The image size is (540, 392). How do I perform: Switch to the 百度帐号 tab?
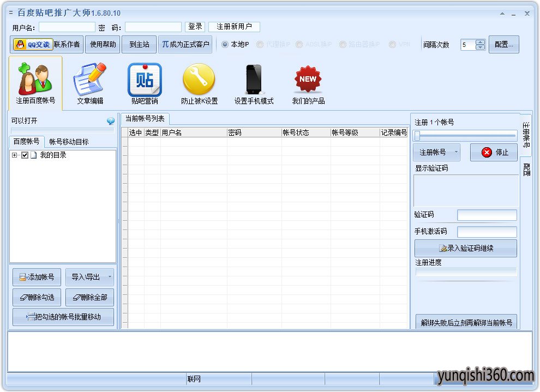(x=27, y=141)
